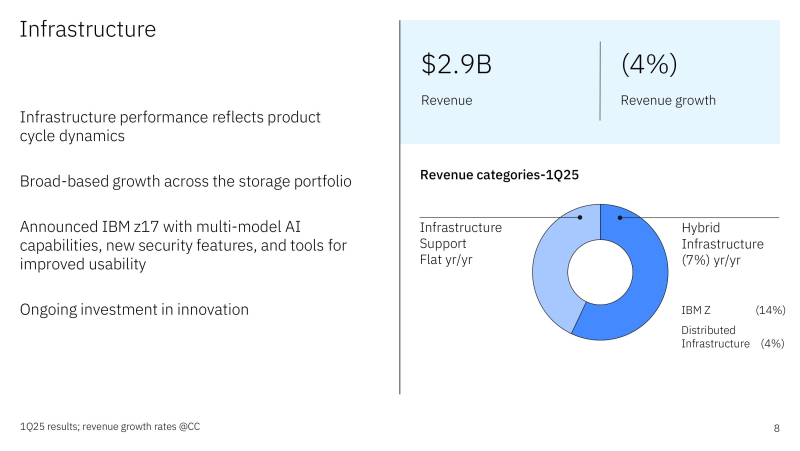Select the "Infrastructure" slide title

coord(88,30)
